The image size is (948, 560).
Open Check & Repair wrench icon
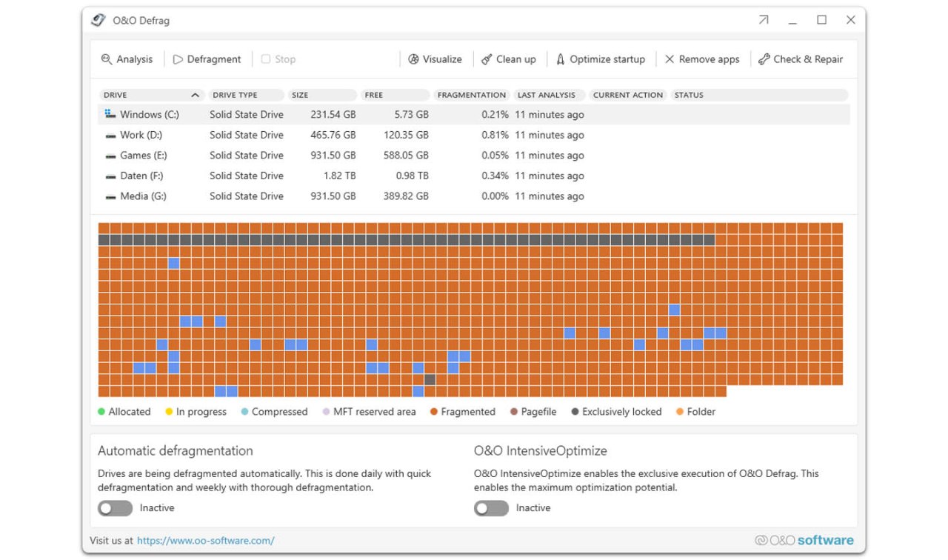pos(764,59)
